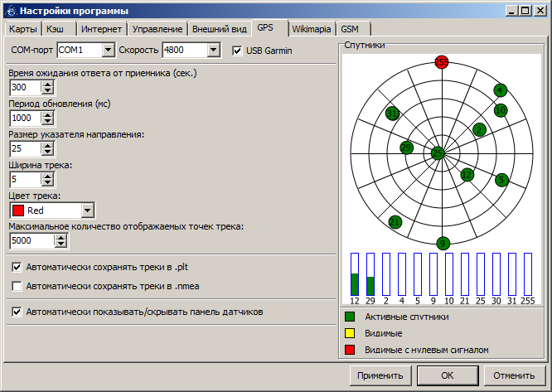
Task: Click the Применить button
Action: tap(380, 375)
